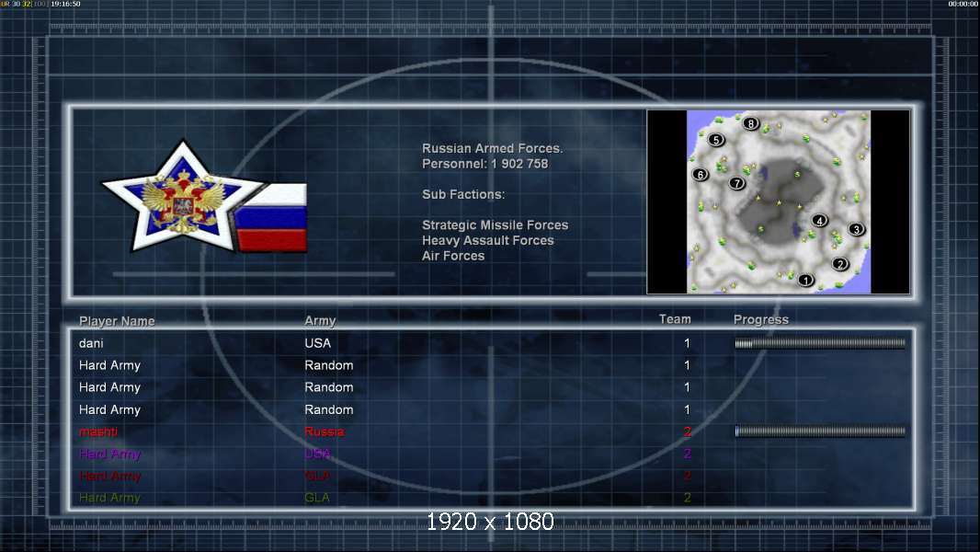Click dani's loading progress bar
This screenshot has height=552, width=980.
click(820, 343)
